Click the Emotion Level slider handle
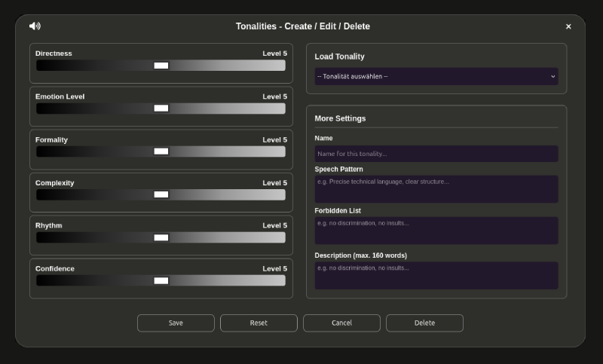The image size is (603, 364). (x=161, y=109)
